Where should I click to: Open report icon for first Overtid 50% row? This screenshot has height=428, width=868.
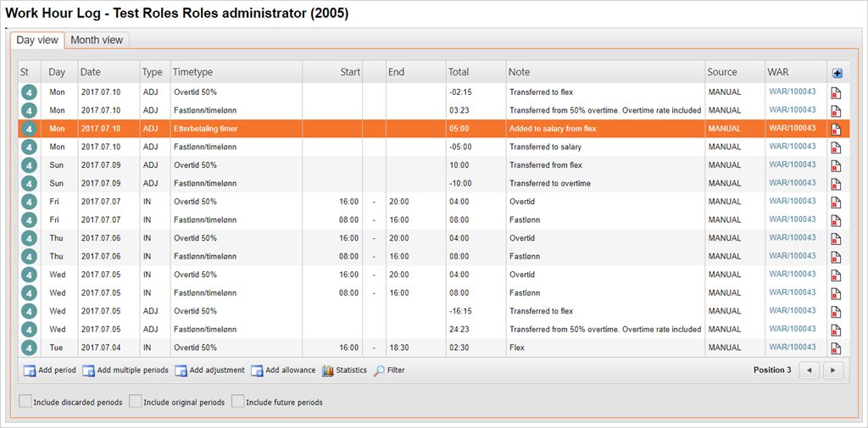836,92
